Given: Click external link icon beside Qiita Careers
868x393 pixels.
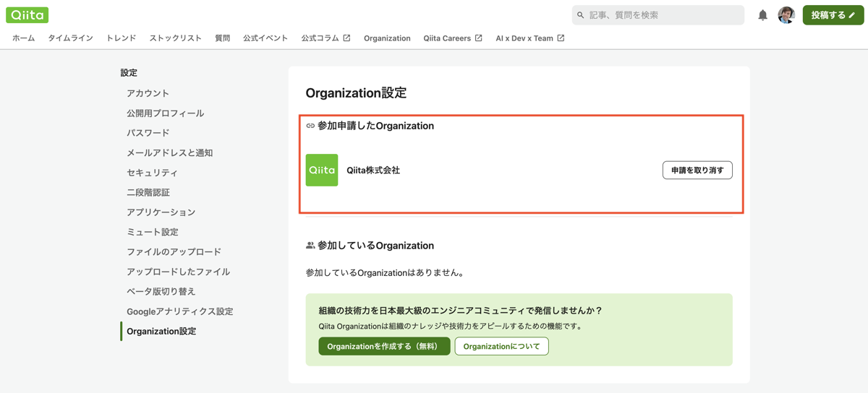Looking at the screenshot, I should pos(478,38).
